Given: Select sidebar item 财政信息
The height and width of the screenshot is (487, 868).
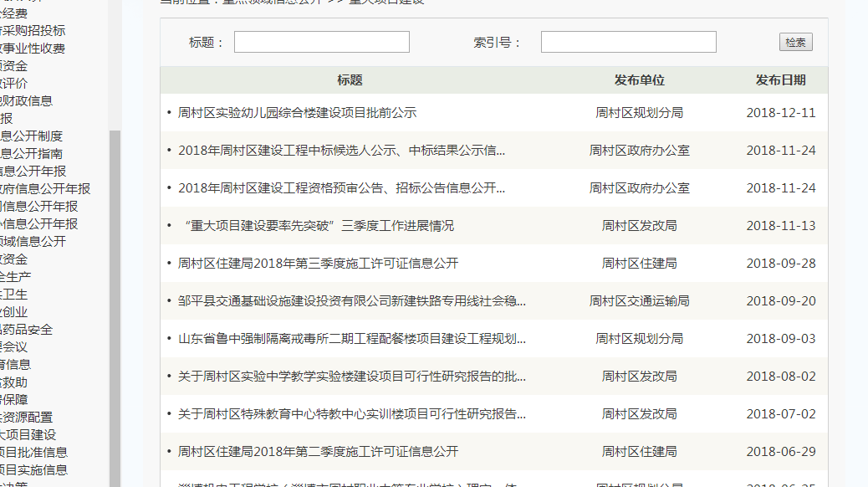Looking at the screenshot, I should click(27, 101).
